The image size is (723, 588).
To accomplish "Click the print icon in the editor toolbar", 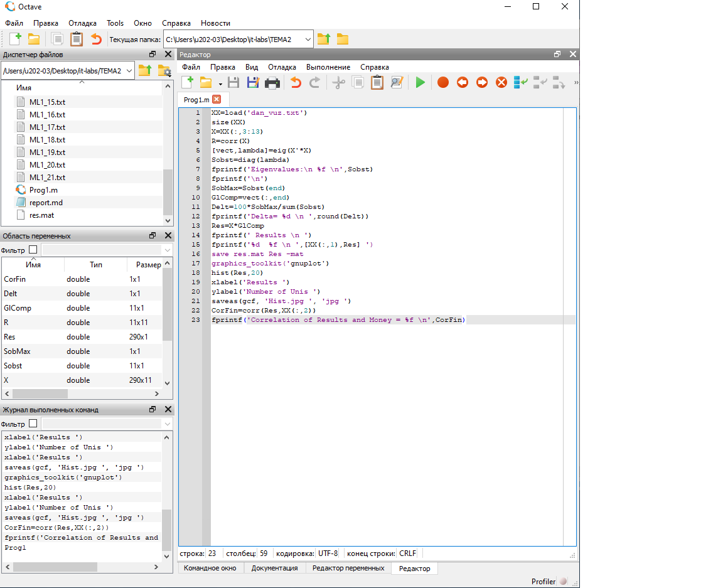I will pyautogui.click(x=272, y=82).
